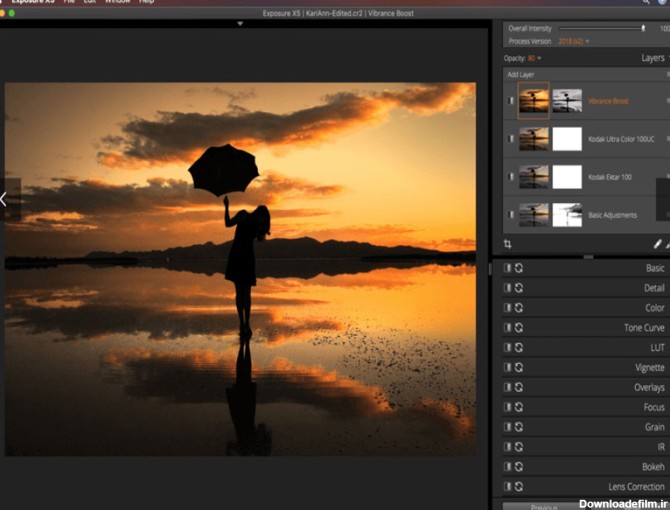
Task: Open the Window menu
Action: (119, 3)
